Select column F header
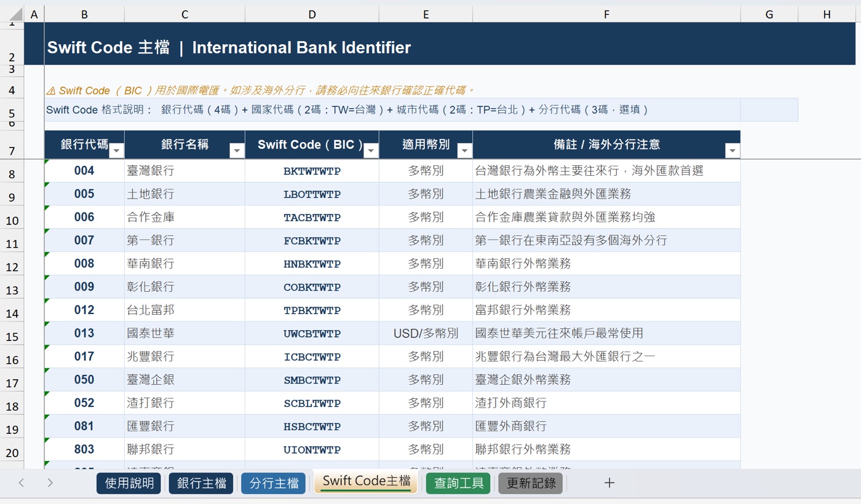This screenshot has height=504, width=861. click(606, 14)
